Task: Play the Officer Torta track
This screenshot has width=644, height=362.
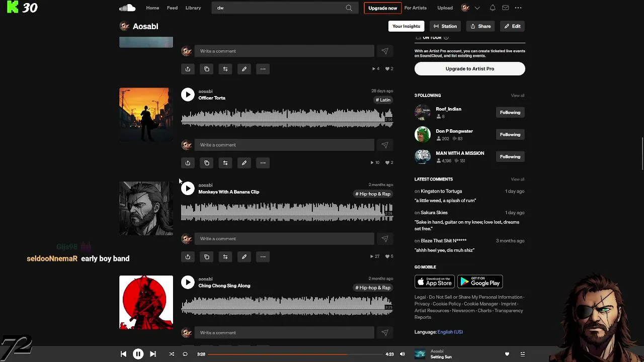Action: 188,95
